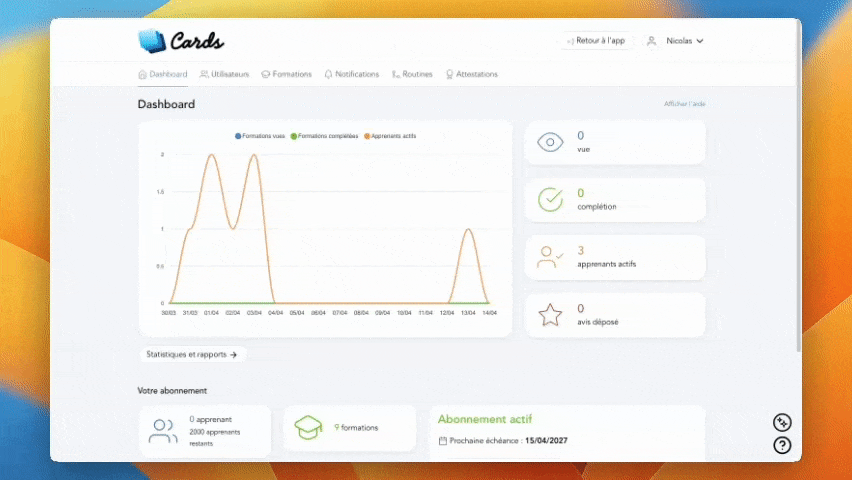Click the eye icon for views

[x=550, y=142]
